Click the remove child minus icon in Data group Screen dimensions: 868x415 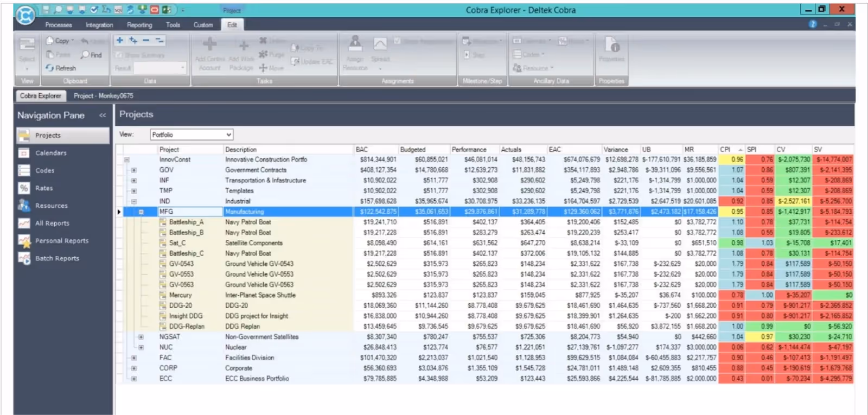159,40
